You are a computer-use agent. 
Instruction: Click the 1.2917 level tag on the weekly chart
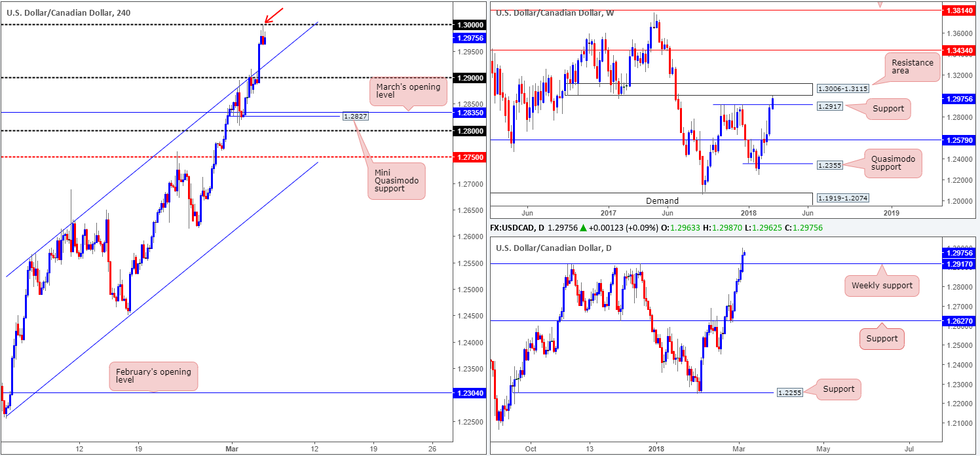tap(829, 105)
